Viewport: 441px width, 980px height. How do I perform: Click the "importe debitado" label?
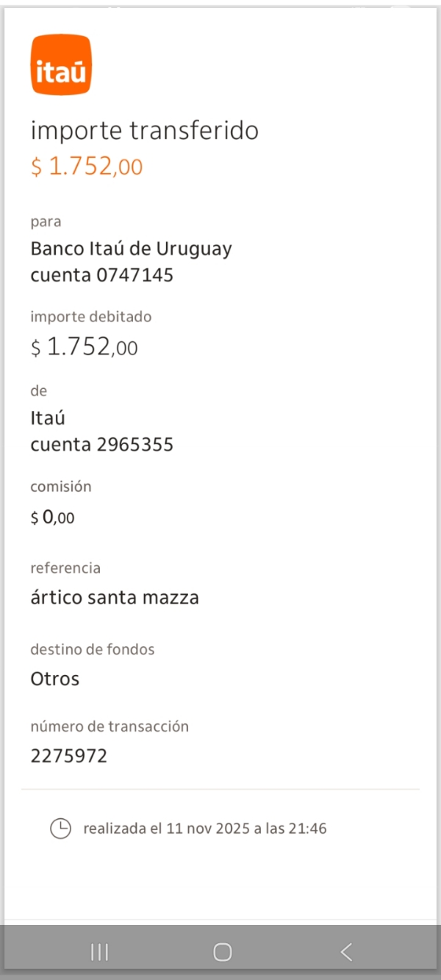(91, 317)
